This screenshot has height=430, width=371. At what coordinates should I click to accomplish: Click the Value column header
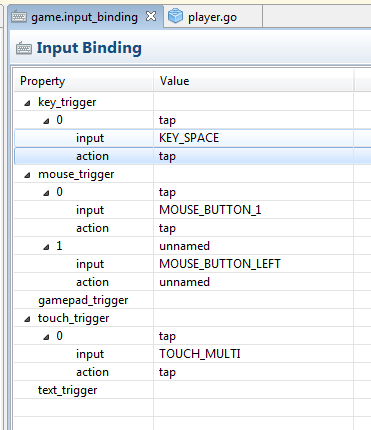coord(253,81)
